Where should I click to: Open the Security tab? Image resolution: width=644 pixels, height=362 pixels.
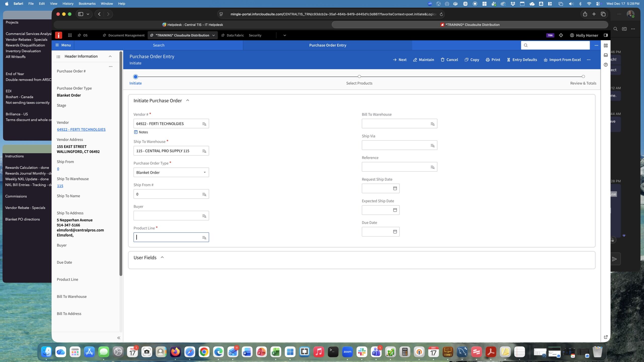click(255, 35)
